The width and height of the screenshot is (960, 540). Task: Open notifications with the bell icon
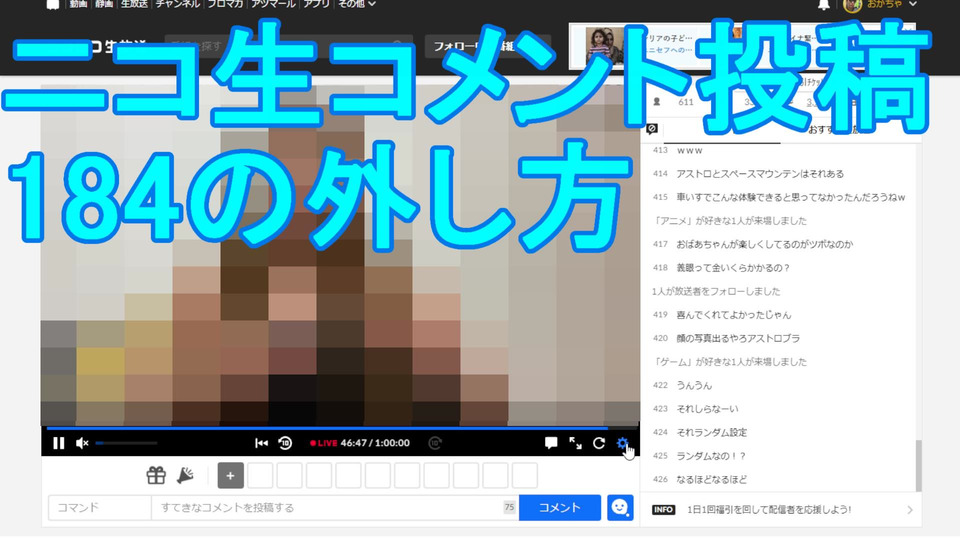point(823,4)
